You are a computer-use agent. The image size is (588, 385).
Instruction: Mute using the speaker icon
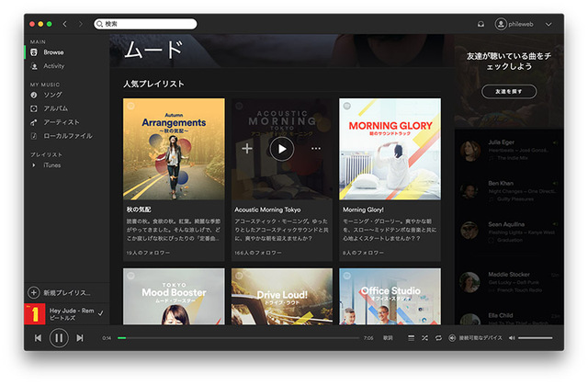click(x=512, y=338)
